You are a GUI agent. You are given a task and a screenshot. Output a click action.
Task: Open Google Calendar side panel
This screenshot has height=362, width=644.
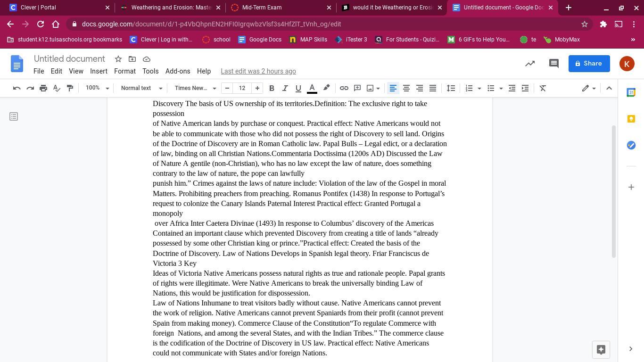click(x=631, y=92)
